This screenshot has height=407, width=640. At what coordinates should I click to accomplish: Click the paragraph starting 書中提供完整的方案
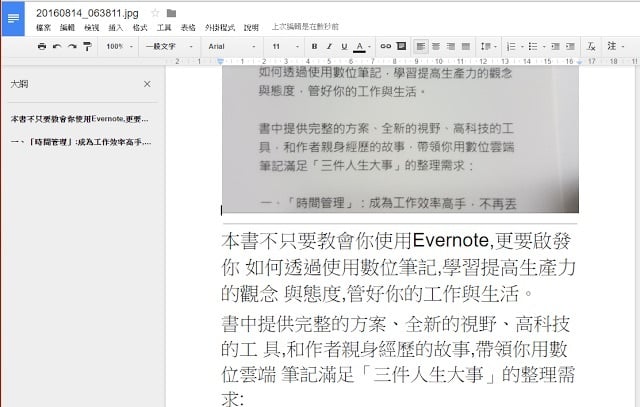(398, 361)
